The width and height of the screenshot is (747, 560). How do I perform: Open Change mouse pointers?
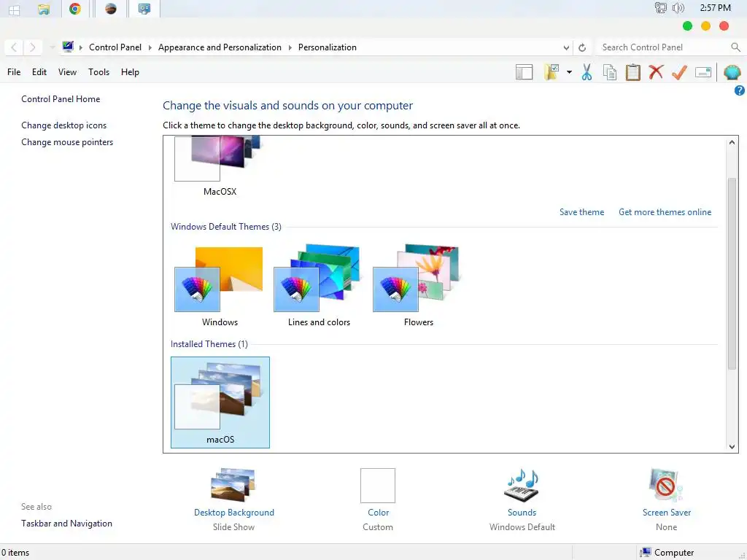coord(67,142)
